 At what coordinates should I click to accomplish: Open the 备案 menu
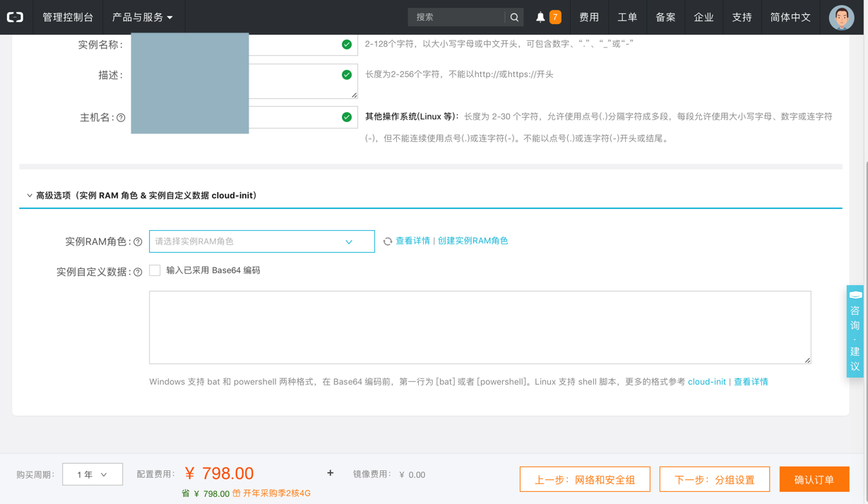pos(665,17)
